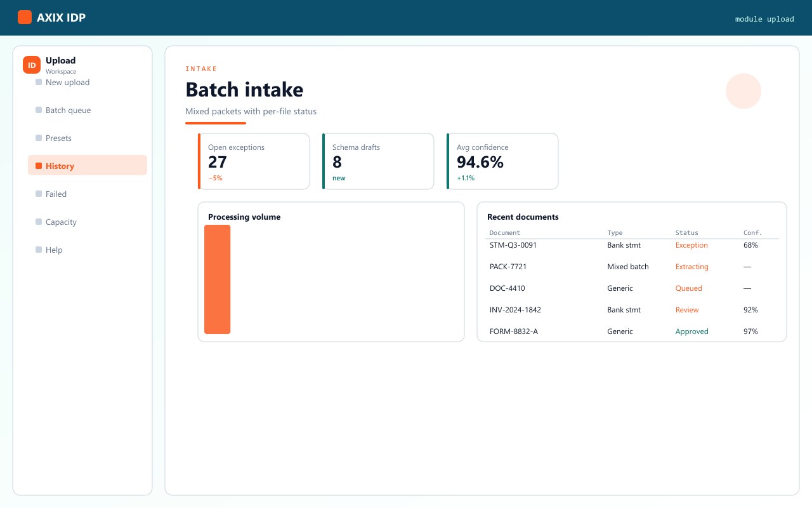
Task: Click the Review status of INV-2024-1842
Action: point(687,310)
